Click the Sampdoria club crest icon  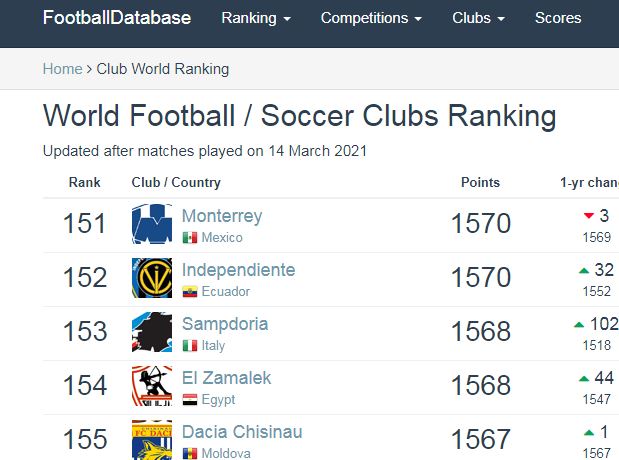click(152, 332)
